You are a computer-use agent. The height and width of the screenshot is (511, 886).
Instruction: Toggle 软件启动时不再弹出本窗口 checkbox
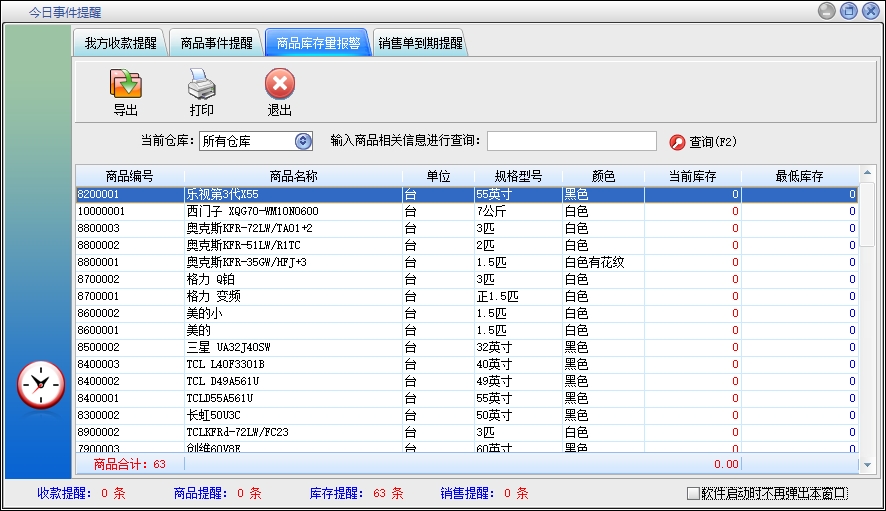click(x=693, y=493)
